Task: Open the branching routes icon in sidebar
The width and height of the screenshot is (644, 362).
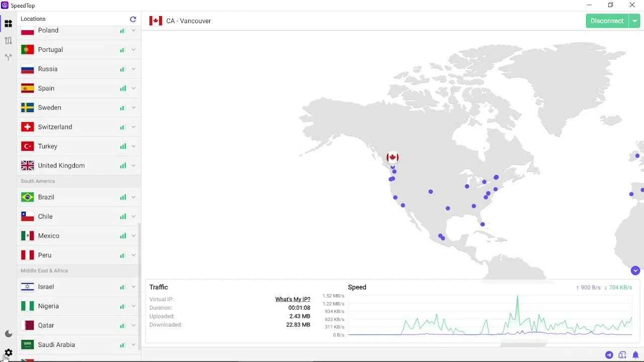Action: pos(8,57)
